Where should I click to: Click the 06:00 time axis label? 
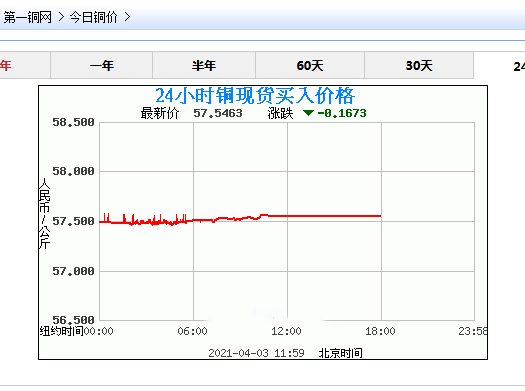193,331
